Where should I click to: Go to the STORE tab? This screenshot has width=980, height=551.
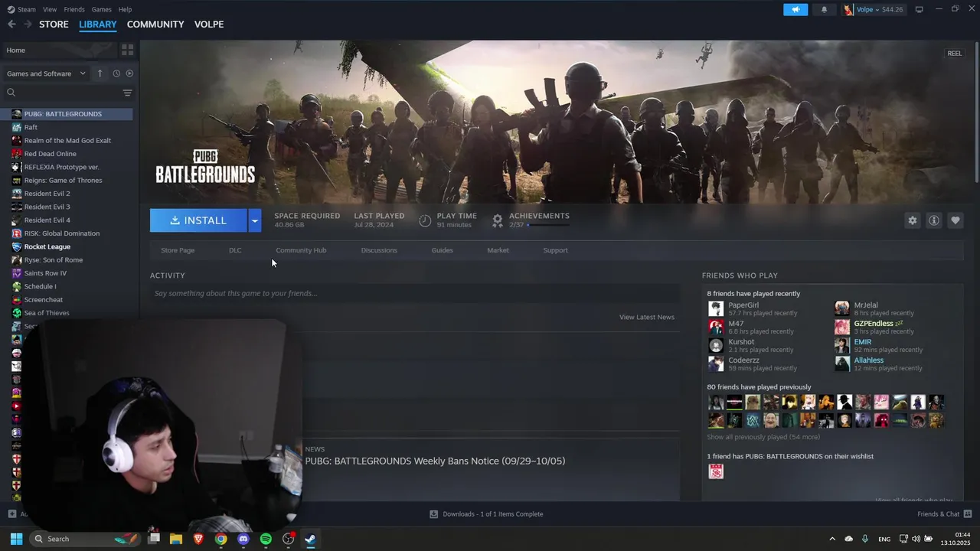coord(54,24)
